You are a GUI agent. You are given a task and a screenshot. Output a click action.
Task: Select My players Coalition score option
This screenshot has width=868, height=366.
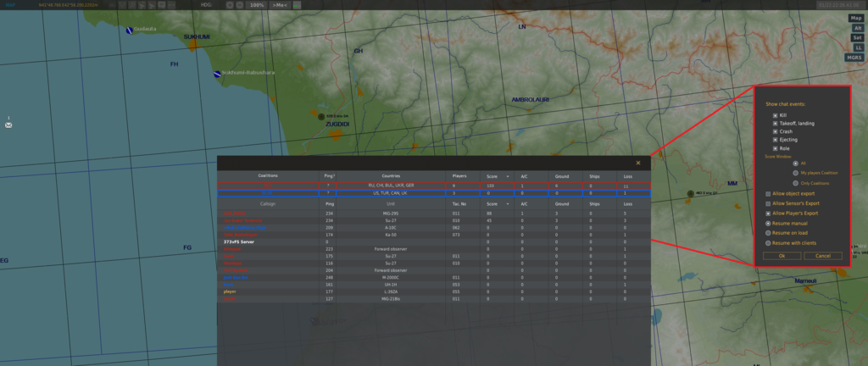796,172
